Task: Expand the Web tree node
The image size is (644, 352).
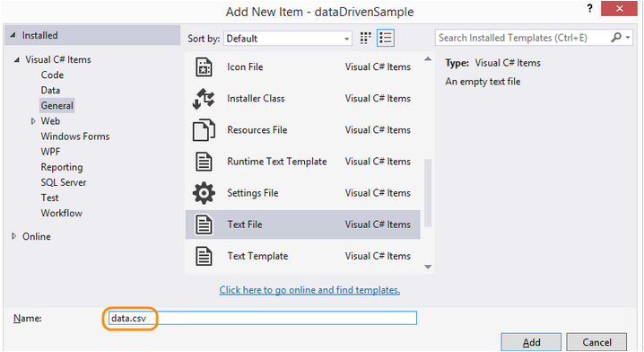Action: coord(33,121)
